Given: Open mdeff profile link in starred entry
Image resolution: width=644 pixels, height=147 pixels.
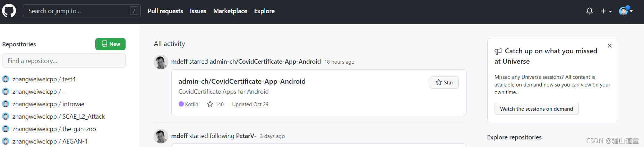Looking at the screenshot, I should point(179,62).
